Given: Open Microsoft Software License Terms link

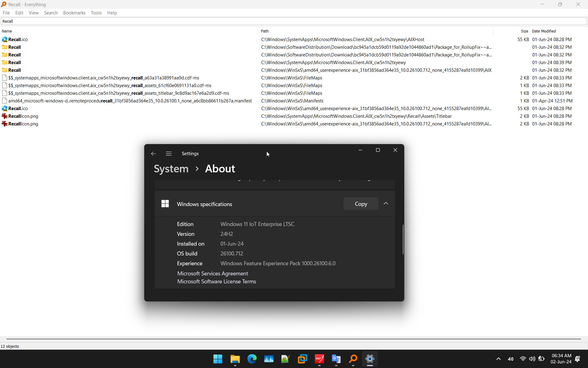Looking at the screenshot, I should pos(217,282).
